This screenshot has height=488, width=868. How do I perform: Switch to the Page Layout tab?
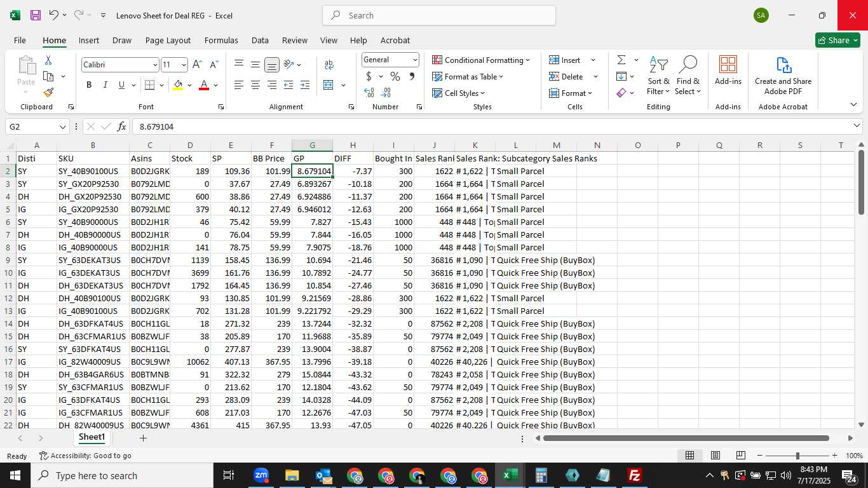pos(168,40)
